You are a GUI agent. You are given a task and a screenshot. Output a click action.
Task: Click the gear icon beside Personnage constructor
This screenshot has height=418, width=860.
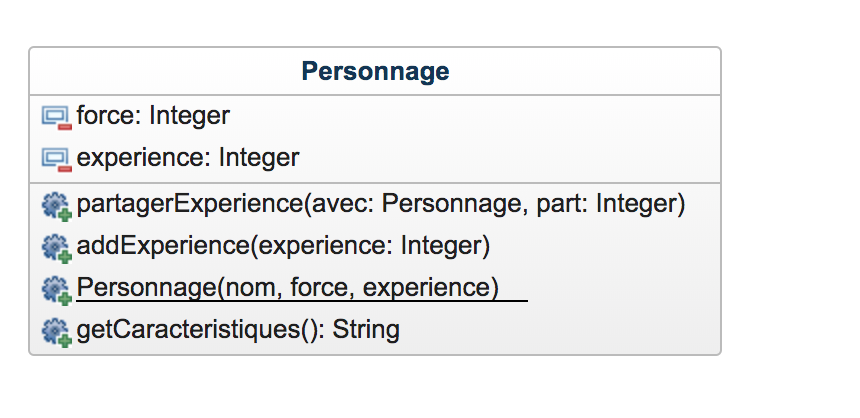point(56,290)
